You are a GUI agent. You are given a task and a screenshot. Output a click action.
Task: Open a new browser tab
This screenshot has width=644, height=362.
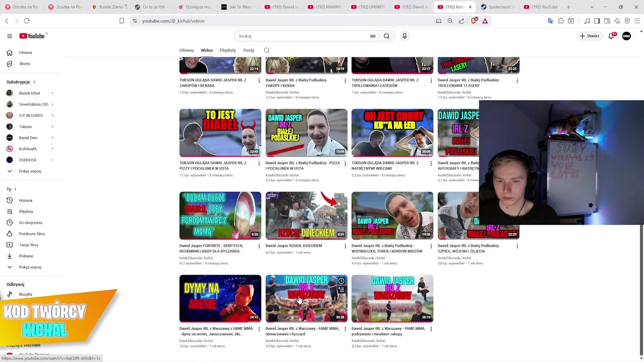click(569, 7)
